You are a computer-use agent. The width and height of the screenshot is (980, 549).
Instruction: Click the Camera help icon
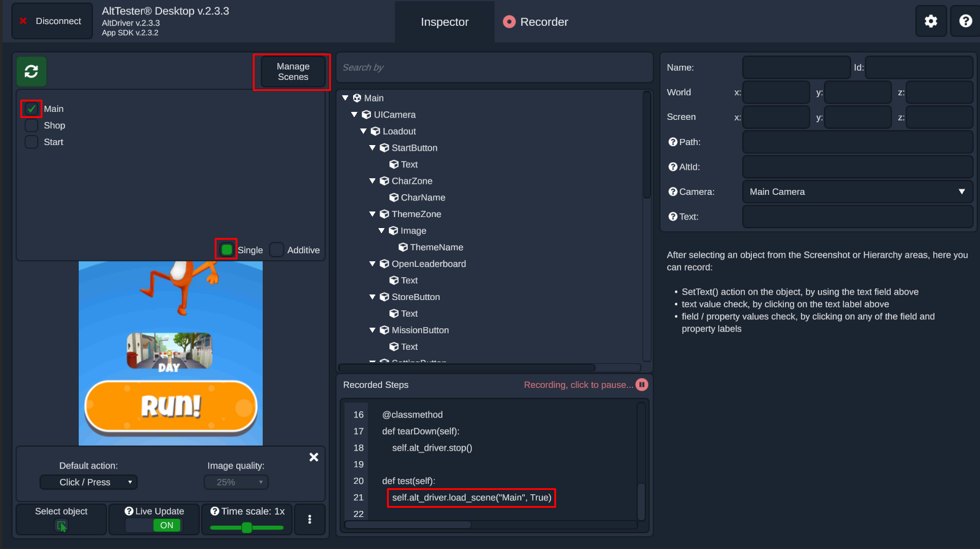click(673, 192)
